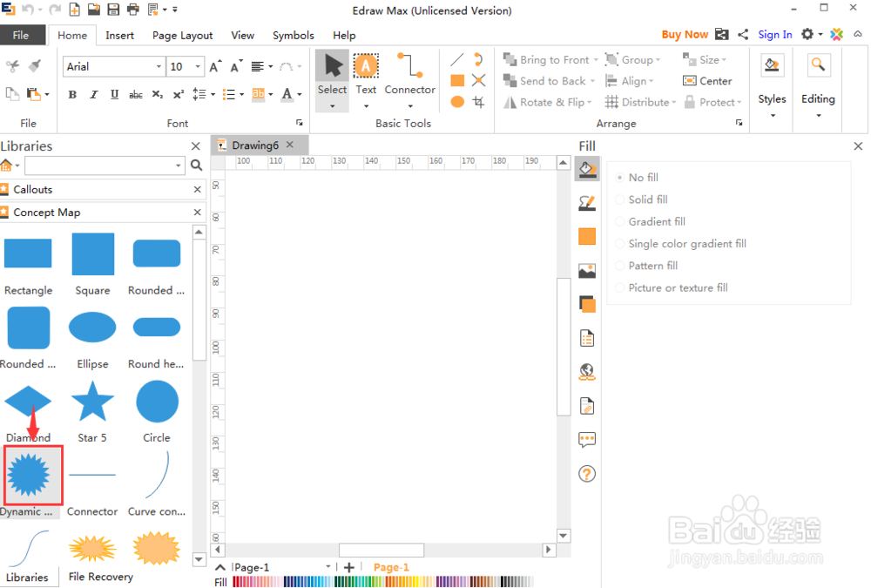
Task: Click the Sign In link
Action: click(775, 35)
